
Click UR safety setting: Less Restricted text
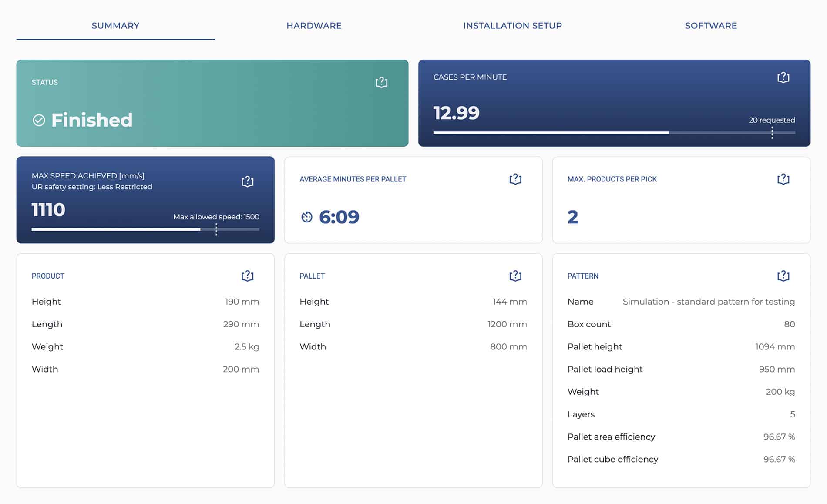click(92, 187)
